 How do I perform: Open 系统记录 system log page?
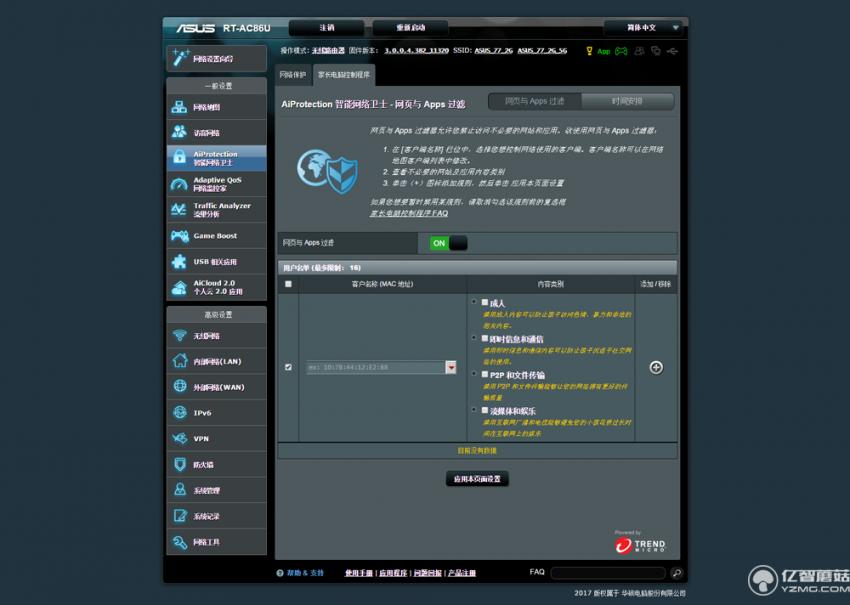216,516
